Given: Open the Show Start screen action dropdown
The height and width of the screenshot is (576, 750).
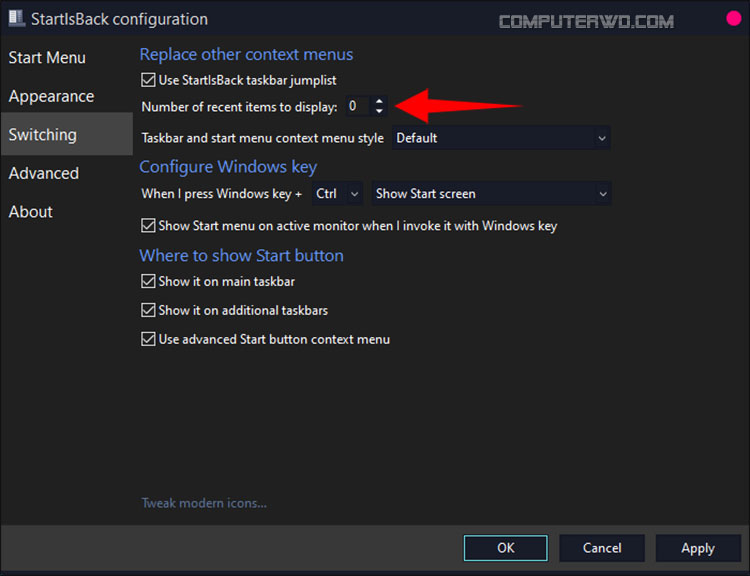Looking at the screenshot, I should pos(491,194).
